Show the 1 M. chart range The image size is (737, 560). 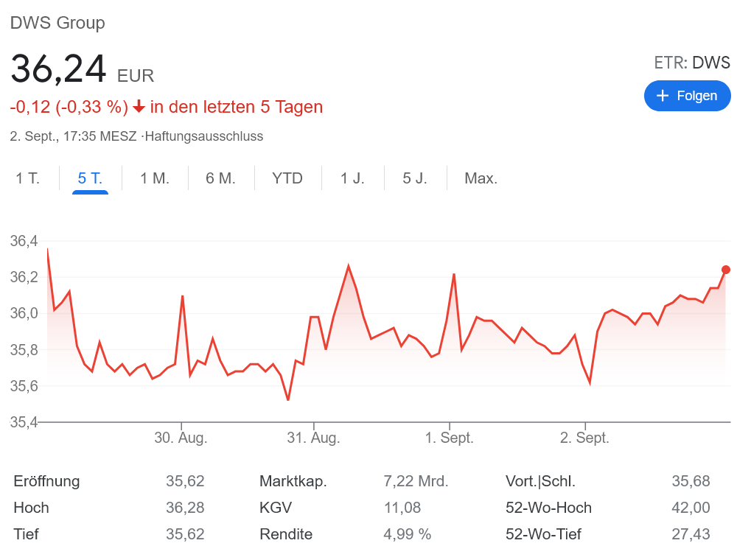(155, 178)
